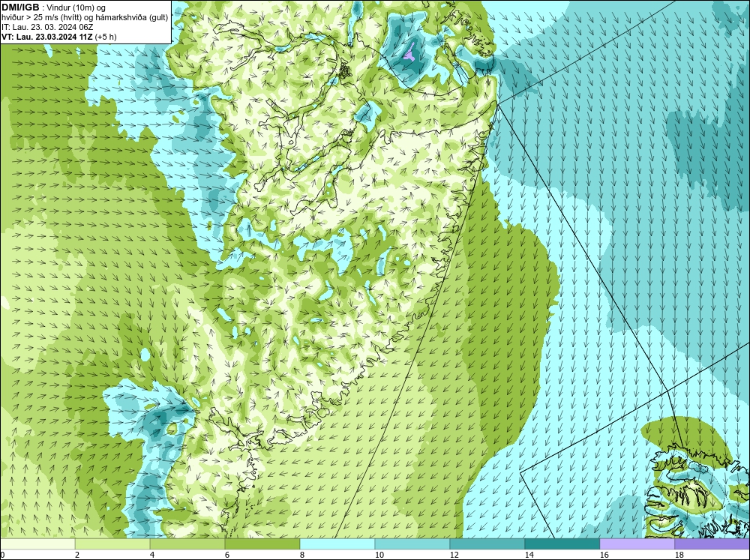This screenshot has height=560, width=750.
Task: Click the olive green 6–8 m/s legend swatch
Action: point(262,544)
